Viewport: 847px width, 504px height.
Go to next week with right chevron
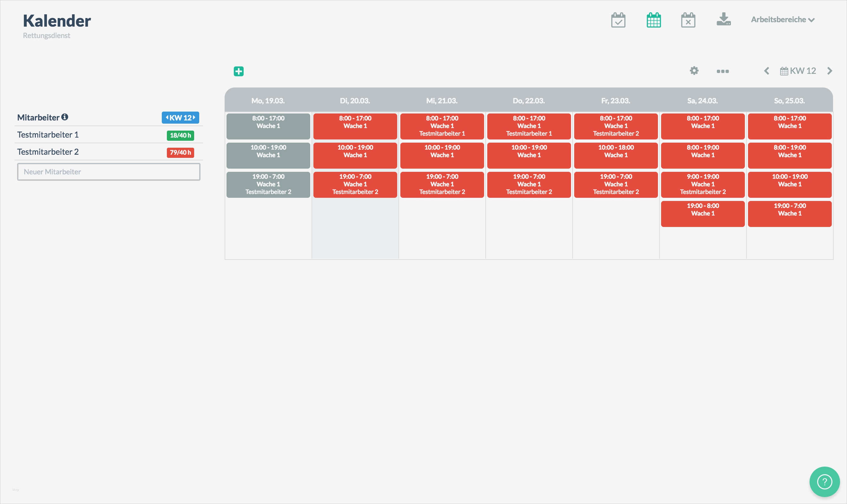[830, 71]
